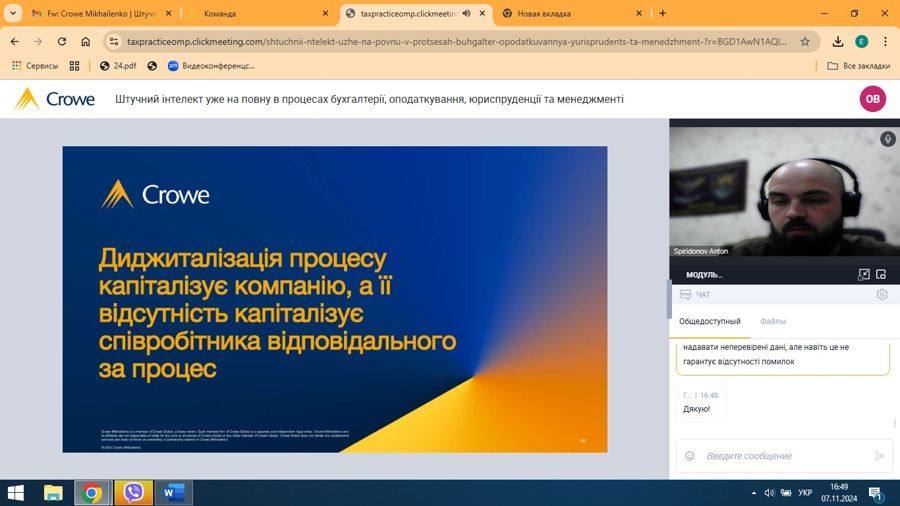Close the Fw: Crowe Mikhailenko tab
The width and height of the screenshot is (900, 506).
(x=168, y=13)
